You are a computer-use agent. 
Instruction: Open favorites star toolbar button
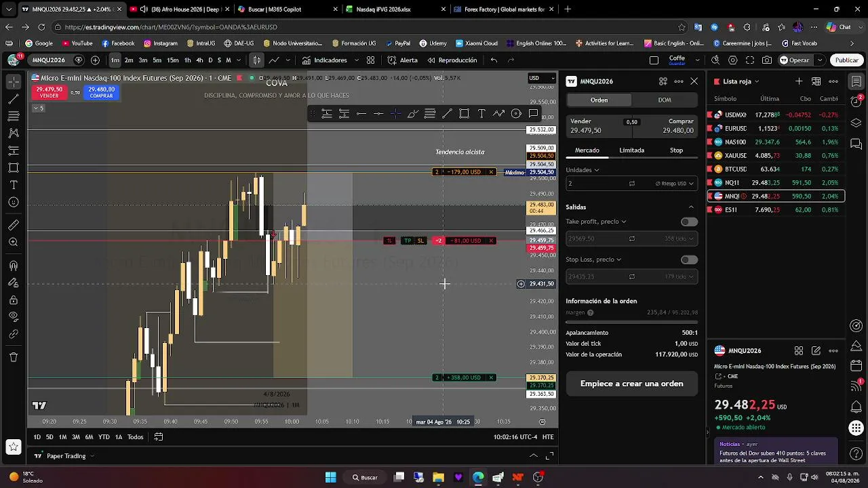point(14,447)
